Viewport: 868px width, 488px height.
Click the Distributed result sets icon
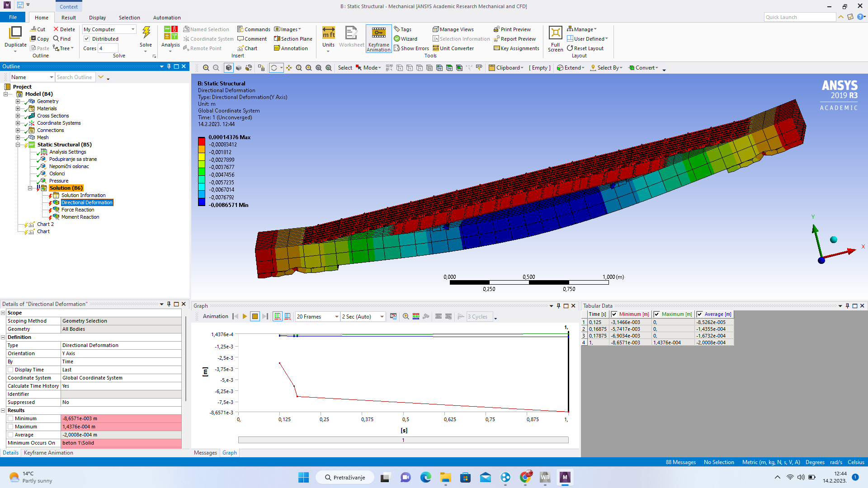pos(277,317)
